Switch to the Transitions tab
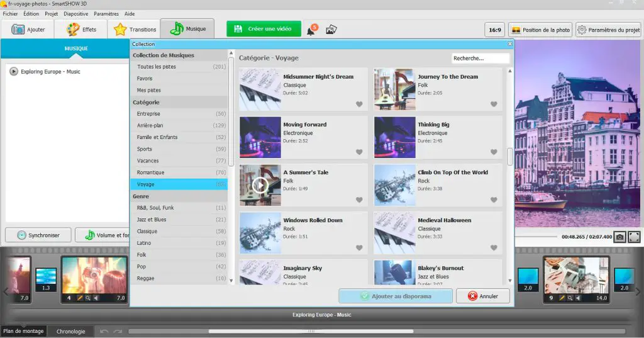Screen dimensions: 644x338 [135, 30]
